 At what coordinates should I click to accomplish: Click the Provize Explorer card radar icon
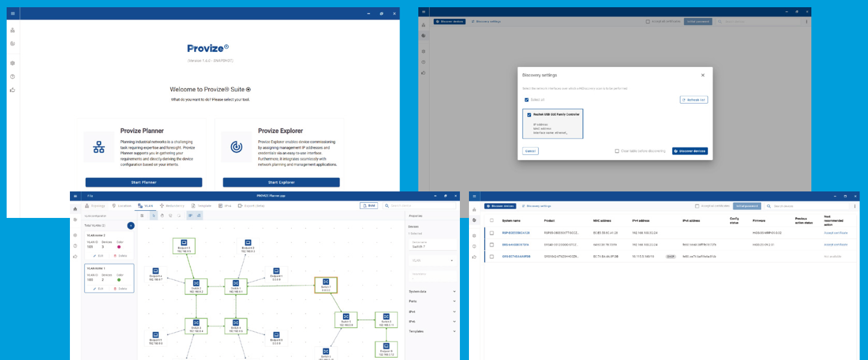coord(236,147)
